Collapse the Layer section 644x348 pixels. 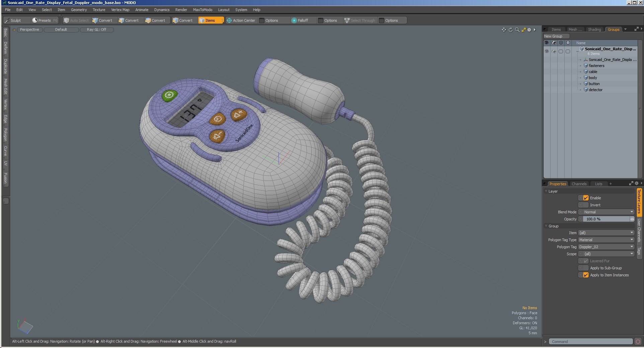(546, 191)
